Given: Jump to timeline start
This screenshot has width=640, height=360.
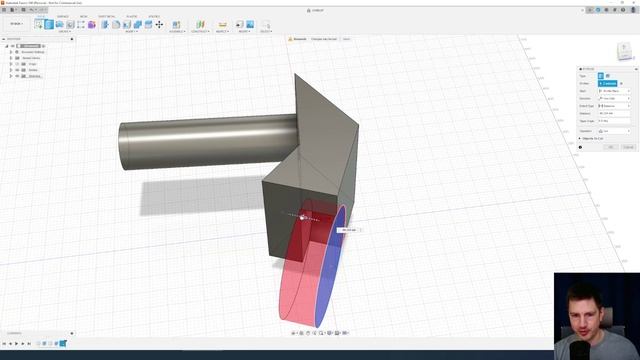Looking at the screenshot, I should pyautogui.click(x=4, y=344).
